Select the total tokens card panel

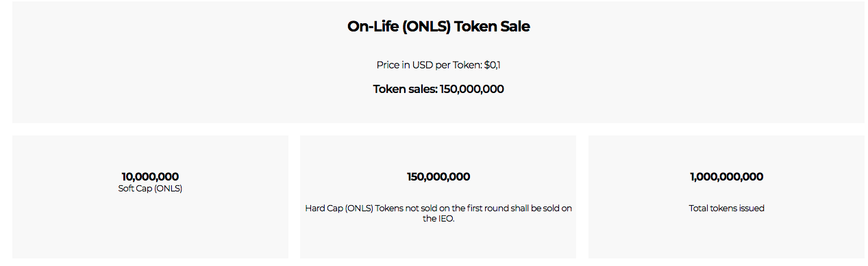[x=726, y=197]
